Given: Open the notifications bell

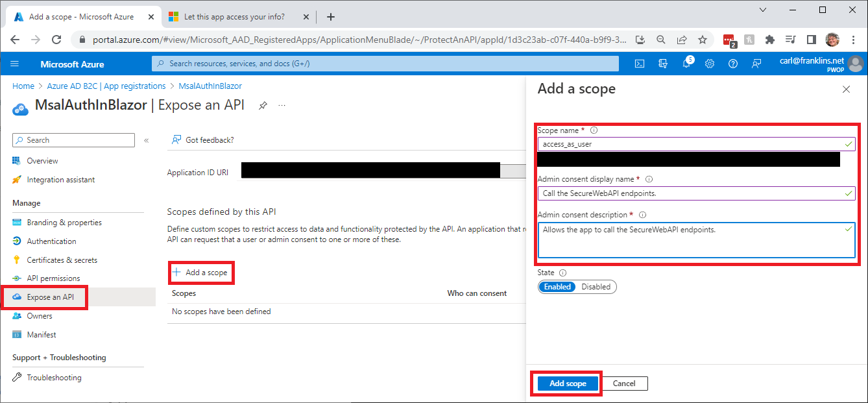Looking at the screenshot, I should tap(687, 64).
